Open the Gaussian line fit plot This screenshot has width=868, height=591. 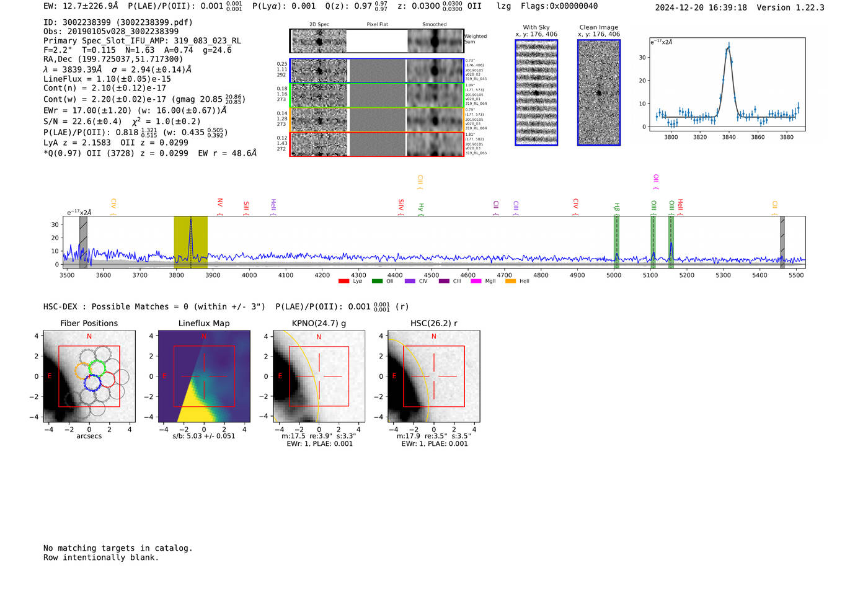click(727, 84)
